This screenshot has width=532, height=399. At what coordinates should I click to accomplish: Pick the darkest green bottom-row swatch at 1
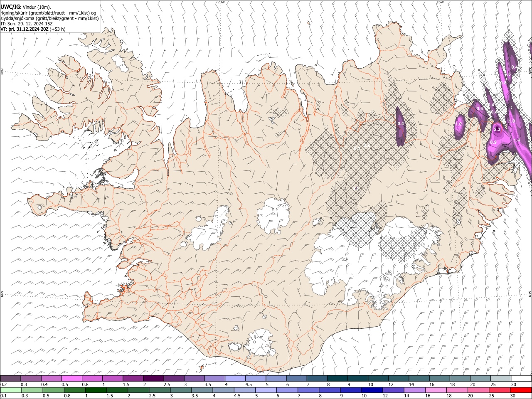[x=96, y=390]
